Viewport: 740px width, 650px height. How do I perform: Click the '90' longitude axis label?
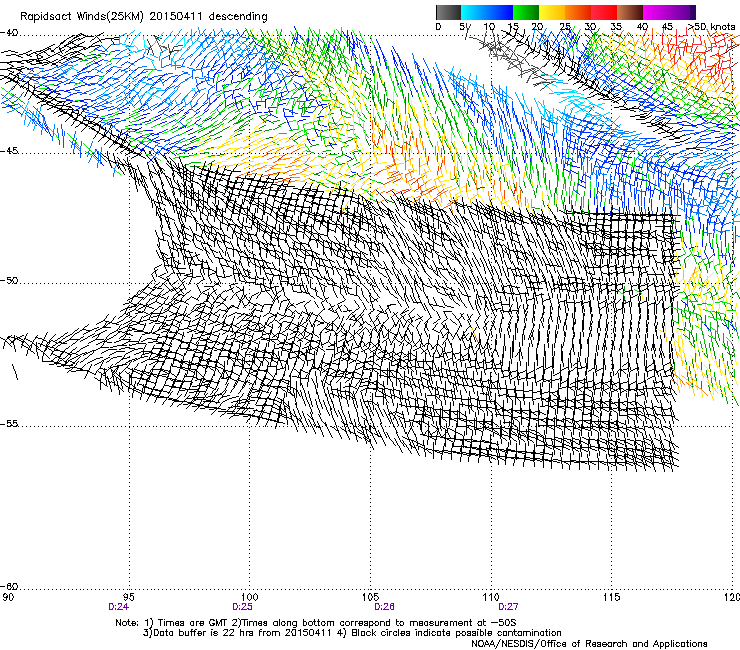[x=8, y=597]
